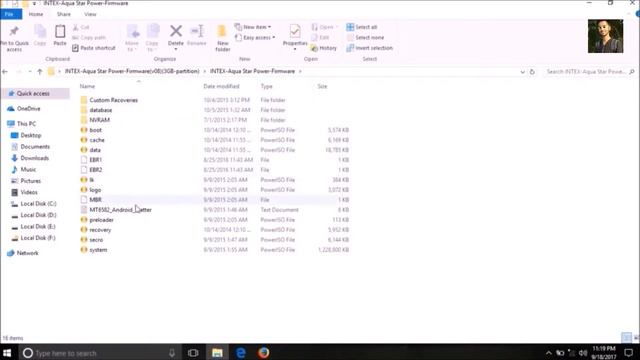640x360 pixels.
Task: Click Open in the ribbon Open group
Action: tap(324, 27)
